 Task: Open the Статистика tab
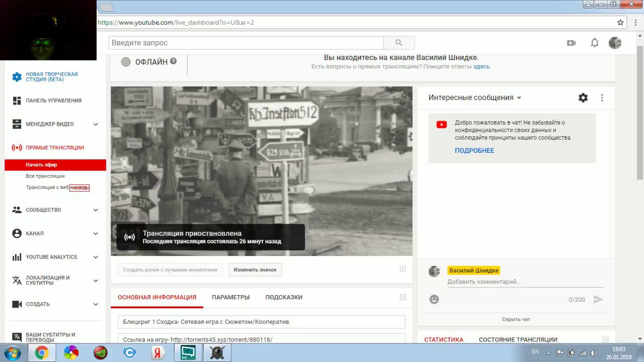pos(444,340)
